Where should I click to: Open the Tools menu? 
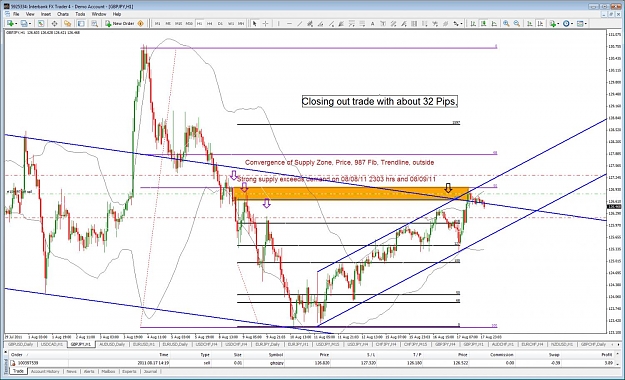[80, 14]
